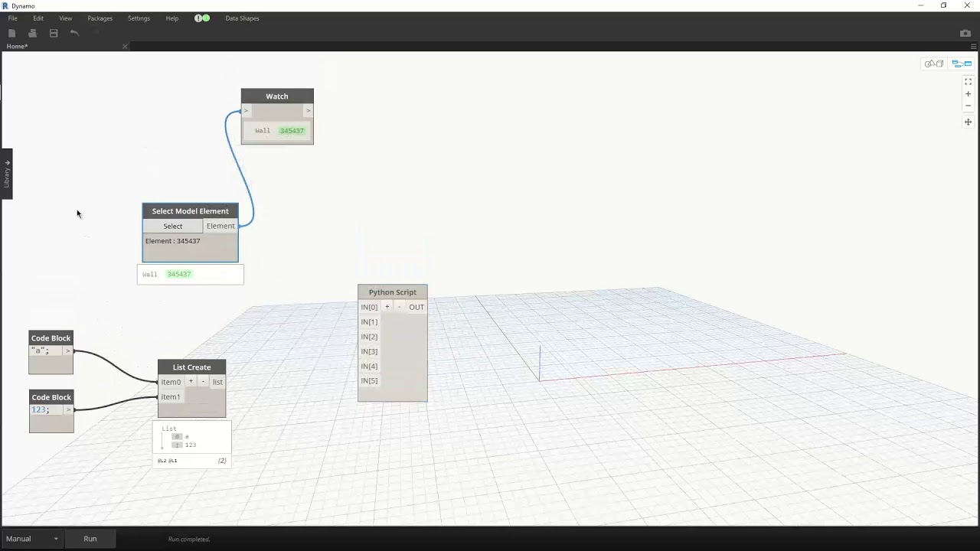Open the Packages menu
Image resolution: width=980 pixels, height=551 pixels.
(x=100, y=18)
